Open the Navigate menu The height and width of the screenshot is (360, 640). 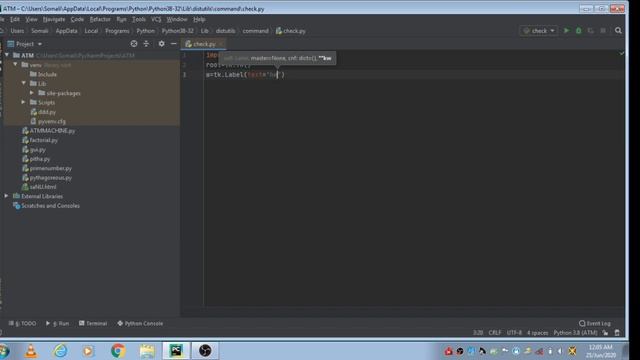54,19
